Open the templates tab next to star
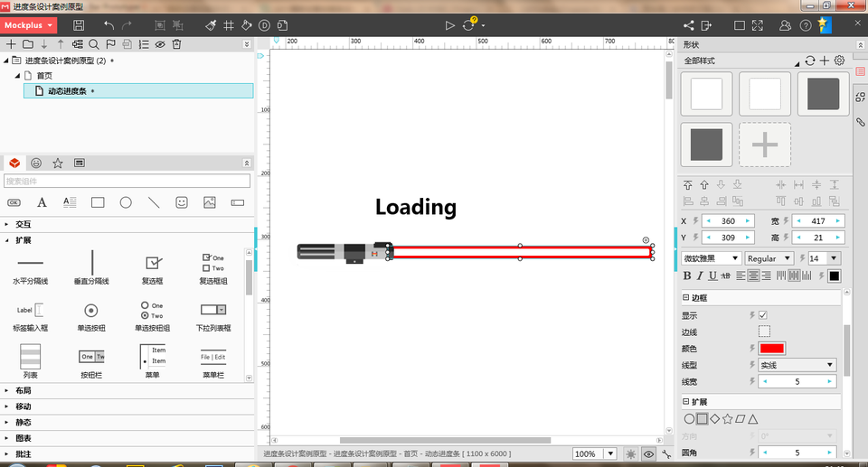The image size is (868, 467). click(80, 163)
